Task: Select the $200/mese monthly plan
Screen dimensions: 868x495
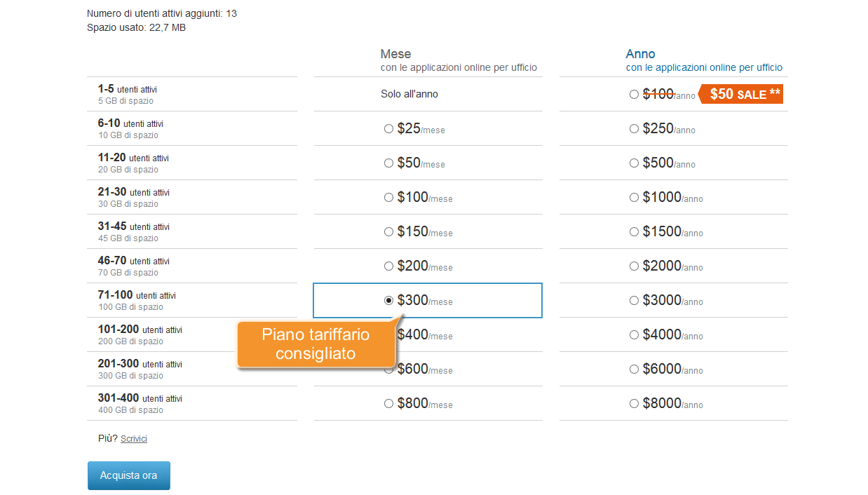Action: tap(388, 266)
